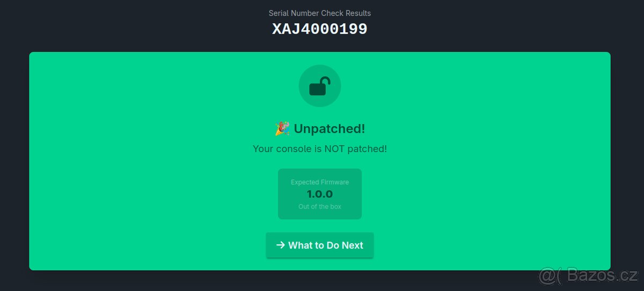Click the round background circle behind the padlock
Image resolution: width=644 pixels, height=291 pixels.
tap(320, 86)
